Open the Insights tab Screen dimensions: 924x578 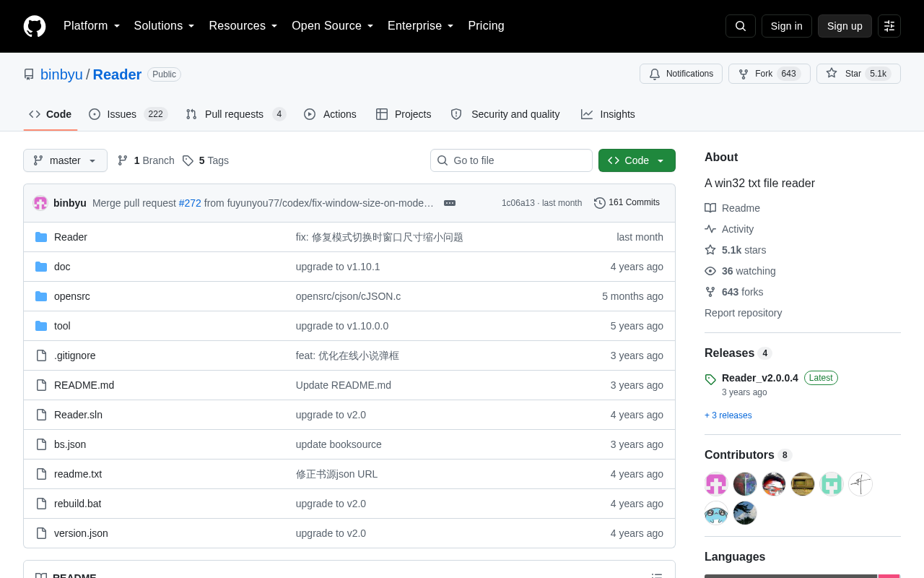pos(608,114)
